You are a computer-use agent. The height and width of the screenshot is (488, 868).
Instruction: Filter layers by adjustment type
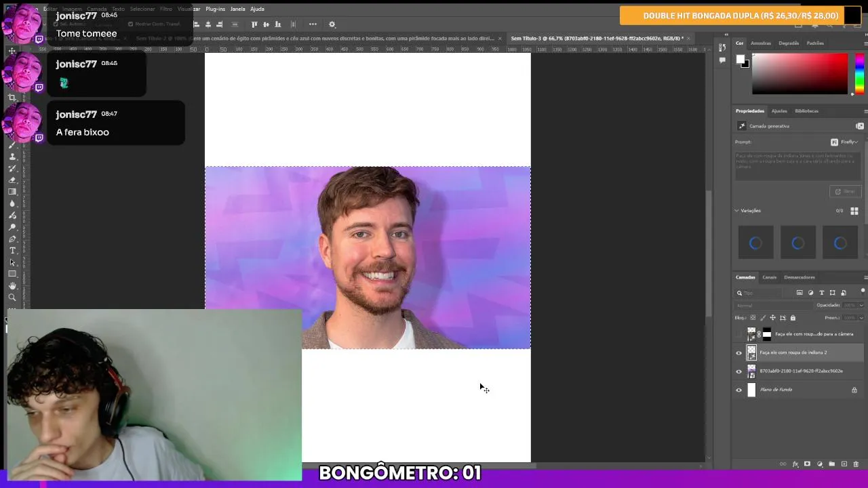pos(810,293)
